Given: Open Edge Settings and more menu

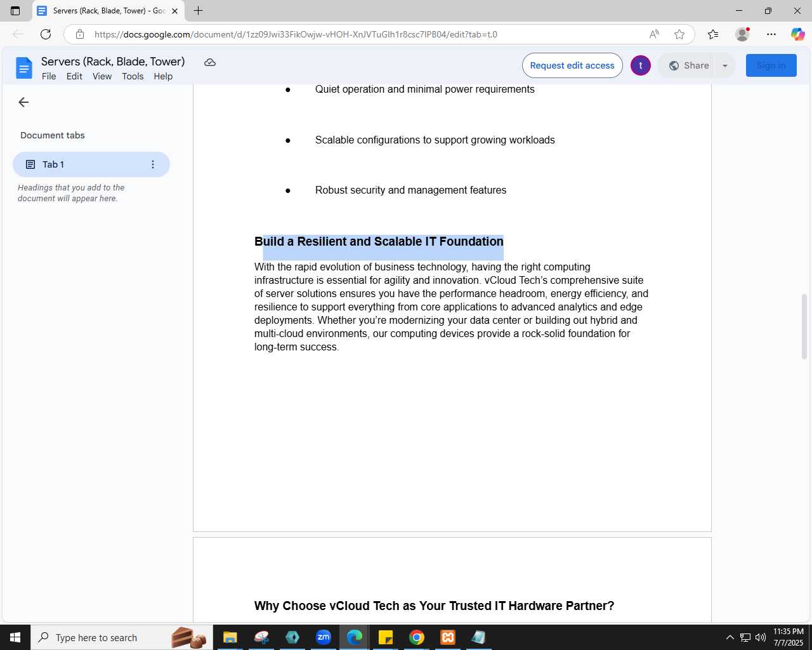Looking at the screenshot, I should (x=771, y=34).
